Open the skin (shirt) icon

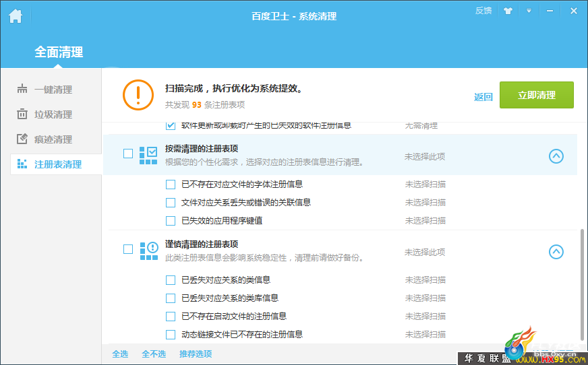[508, 11]
